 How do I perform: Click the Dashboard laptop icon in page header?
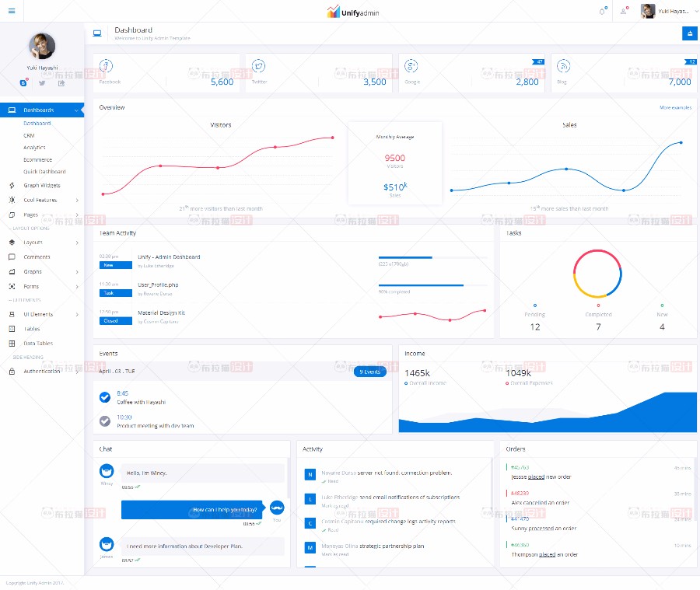click(x=97, y=33)
